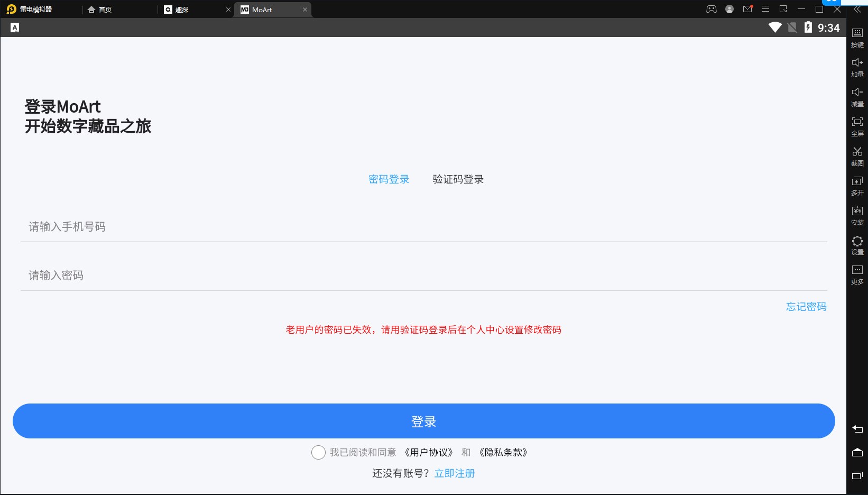The height and width of the screenshot is (495, 868).
Task: Check the 我已阅读和同意 agreement circle
Action: point(318,453)
